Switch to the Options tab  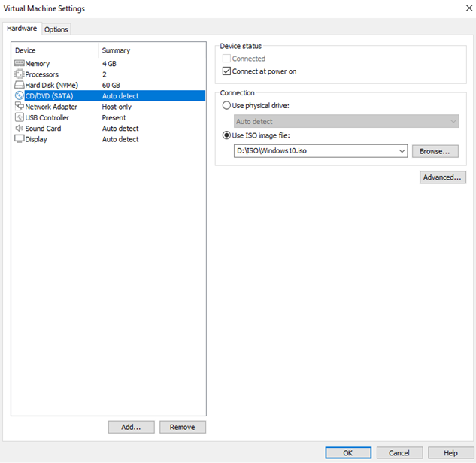(x=56, y=29)
